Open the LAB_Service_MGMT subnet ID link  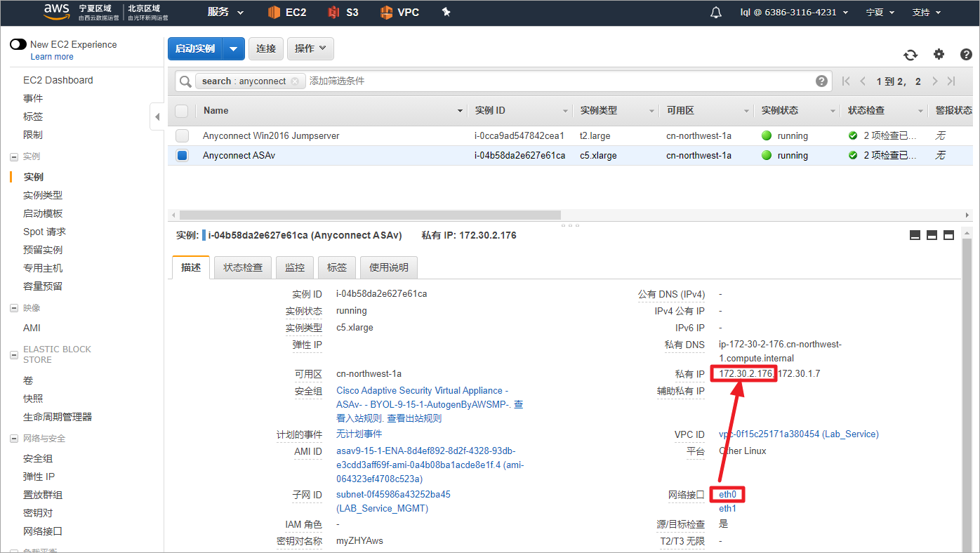394,502
